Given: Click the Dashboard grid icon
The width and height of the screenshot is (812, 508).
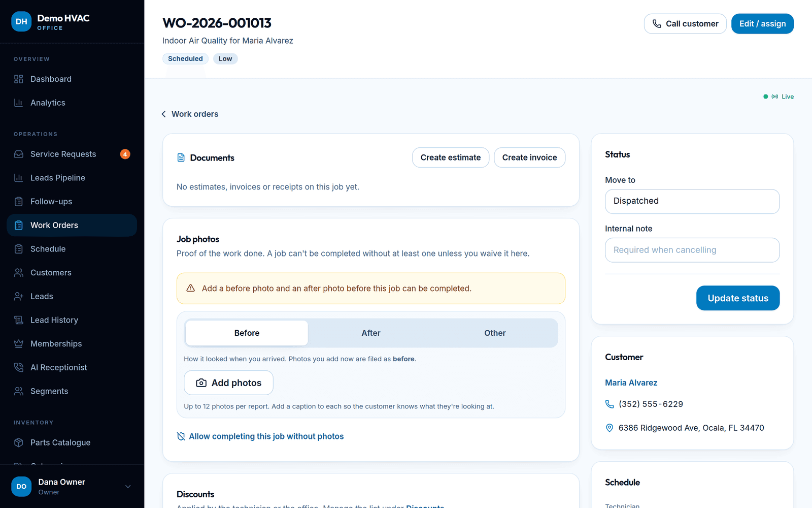Looking at the screenshot, I should [x=19, y=79].
